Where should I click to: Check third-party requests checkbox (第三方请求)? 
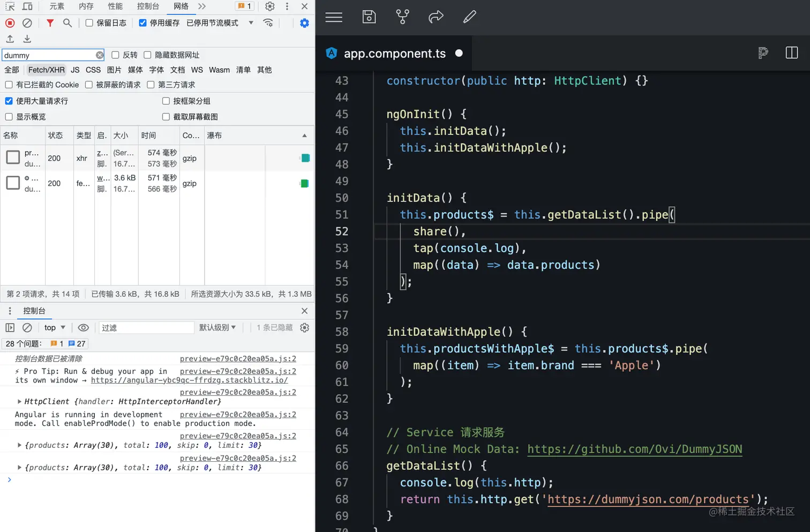[151, 85]
